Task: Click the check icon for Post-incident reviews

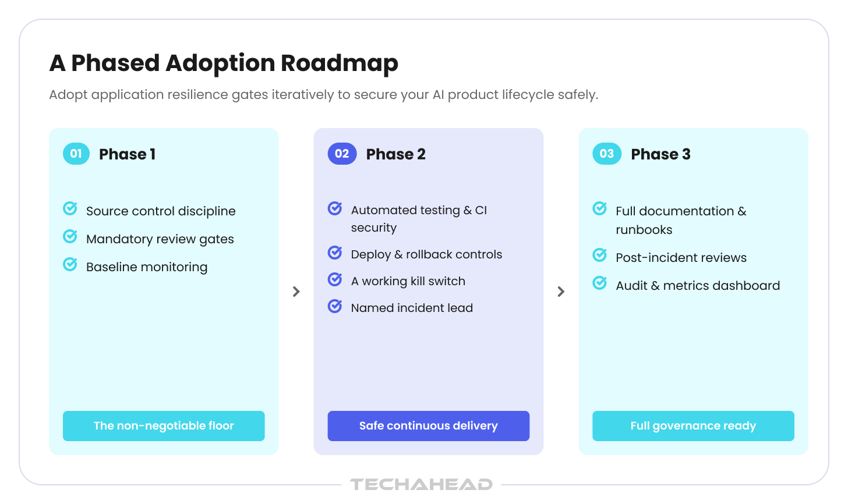Action: pyautogui.click(x=600, y=255)
